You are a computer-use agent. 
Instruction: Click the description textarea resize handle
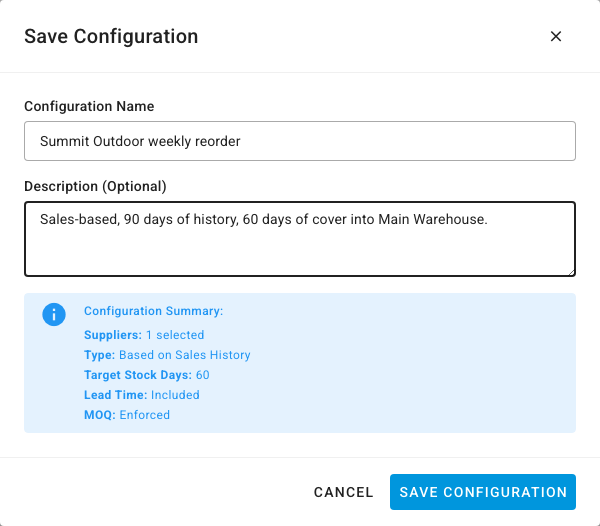click(x=571, y=272)
